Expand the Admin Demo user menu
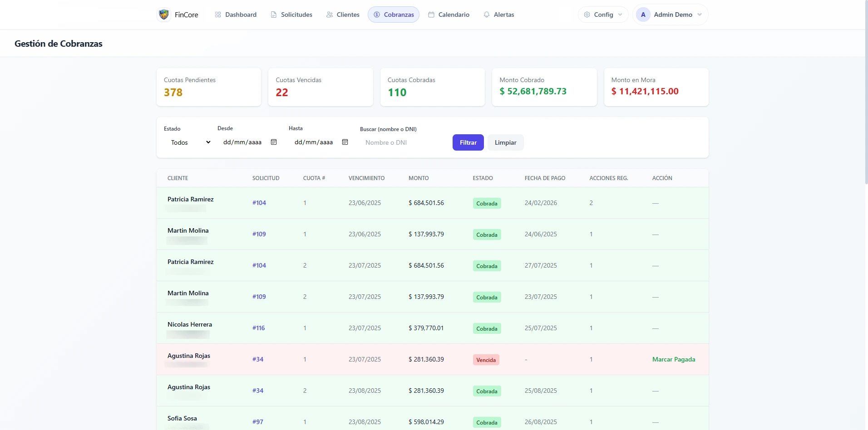This screenshot has width=868, height=430. [700, 15]
